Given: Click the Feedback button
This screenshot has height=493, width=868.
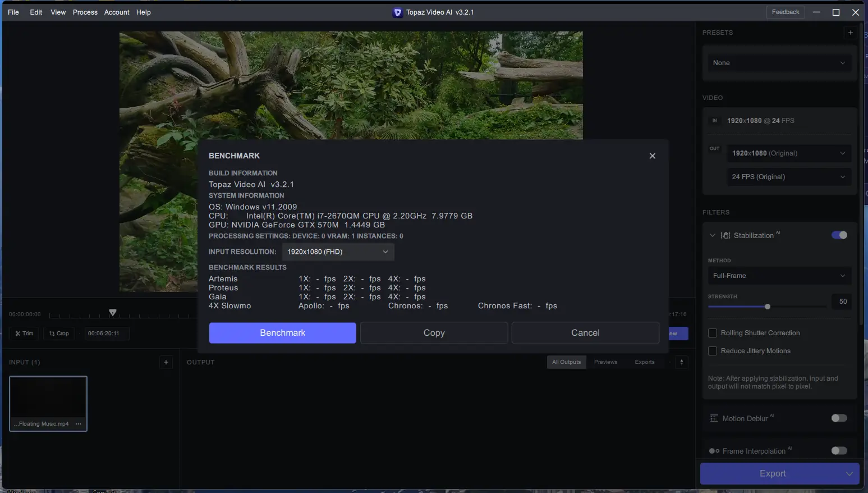Looking at the screenshot, I should click(786, 12).
